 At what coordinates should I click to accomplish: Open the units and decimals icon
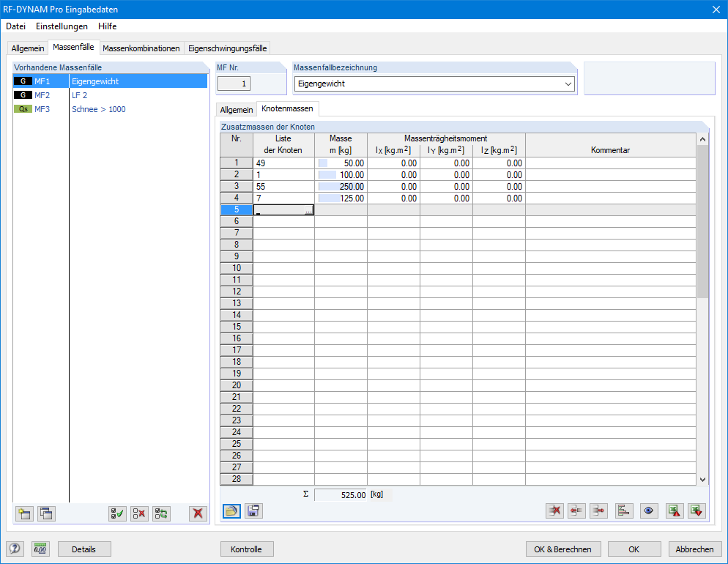point(40,549)
